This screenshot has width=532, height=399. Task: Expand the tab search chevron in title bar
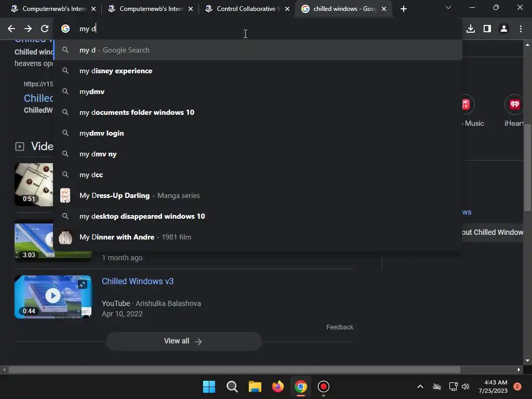point(448,7)
